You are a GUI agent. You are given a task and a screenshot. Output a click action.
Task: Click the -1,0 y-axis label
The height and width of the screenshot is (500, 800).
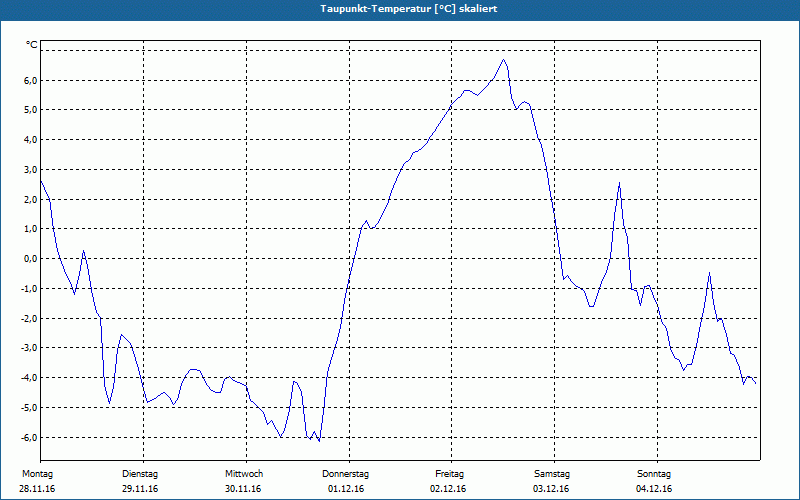point(29,289)
